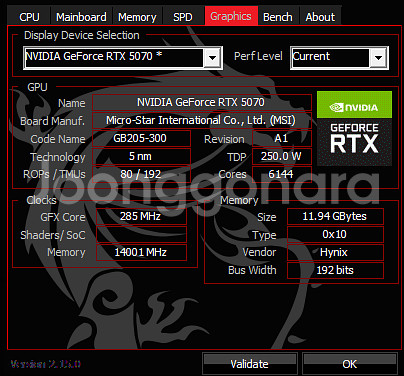This screenshot has width=404, height=376.
Task: Switch to the CPU tab
Action: (29, 17)
